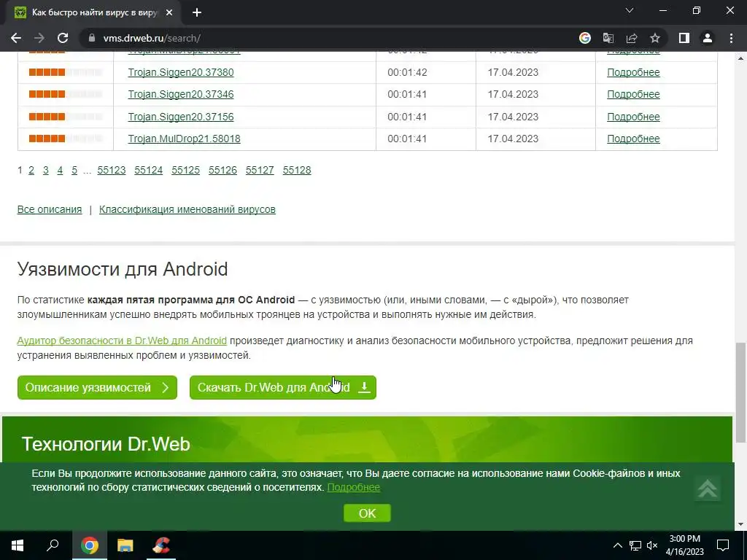
Task: Open Trojan.Siggen20.37156 link
Action: click(181, 117)
